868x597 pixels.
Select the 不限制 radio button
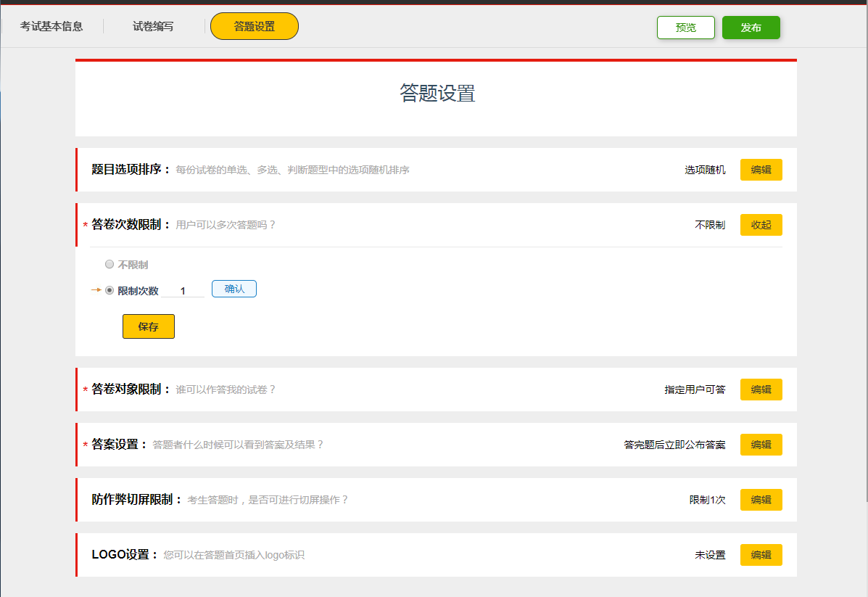[109, 265]
